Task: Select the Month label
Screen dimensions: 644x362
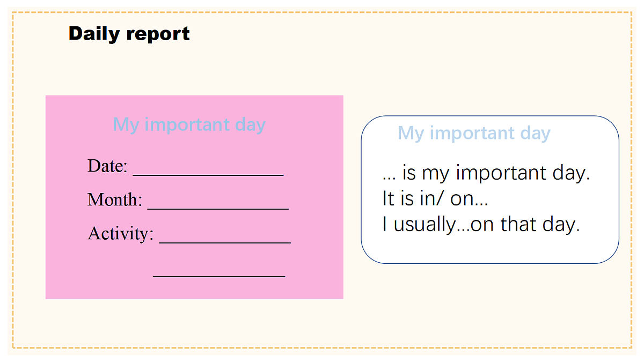Action: pyautogui.click(x=115, y=200)
